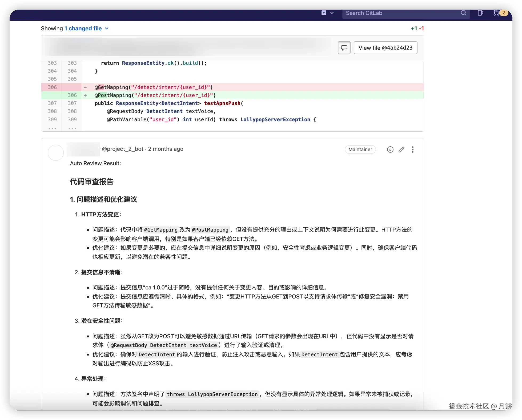This screenshot has height=420, width=522.
Task: Toggle comments with the speech bubble button
Action: tap(344, 48)
